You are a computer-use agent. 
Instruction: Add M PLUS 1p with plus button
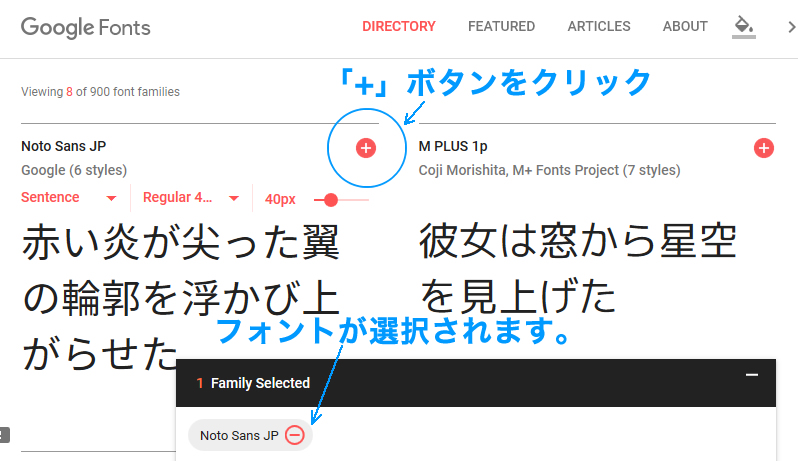(x=763, y=148)
